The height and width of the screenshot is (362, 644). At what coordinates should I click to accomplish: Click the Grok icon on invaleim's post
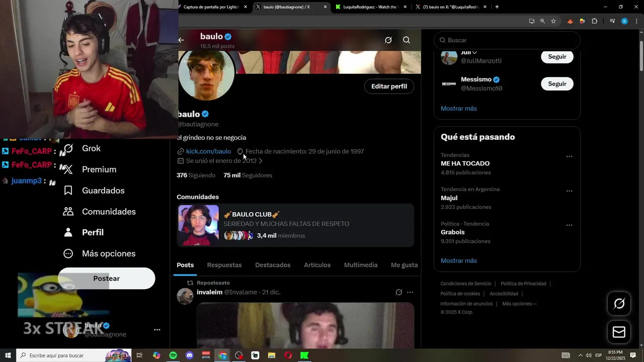(399, 292)
